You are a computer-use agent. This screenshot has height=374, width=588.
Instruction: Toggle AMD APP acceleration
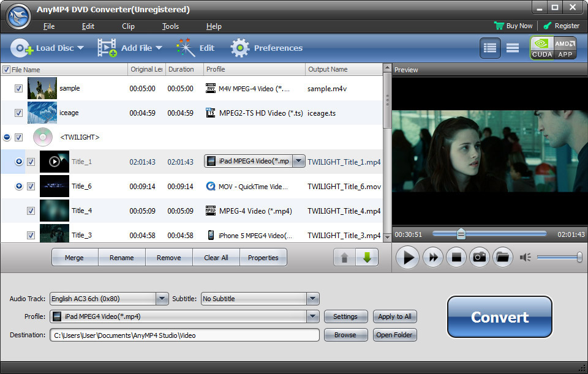pyautogui.click(x=565, y=48)
